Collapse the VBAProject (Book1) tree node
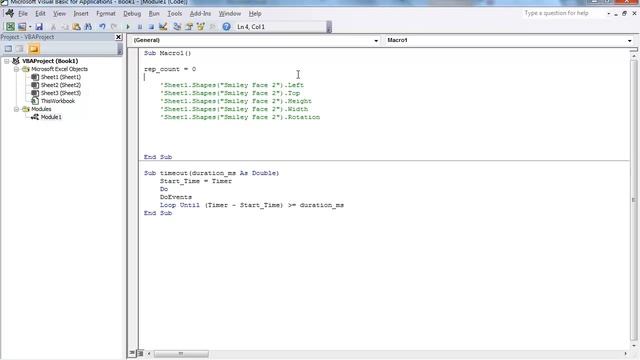The width and height of the screenshot is (640, 360). (x=7, y=61)
